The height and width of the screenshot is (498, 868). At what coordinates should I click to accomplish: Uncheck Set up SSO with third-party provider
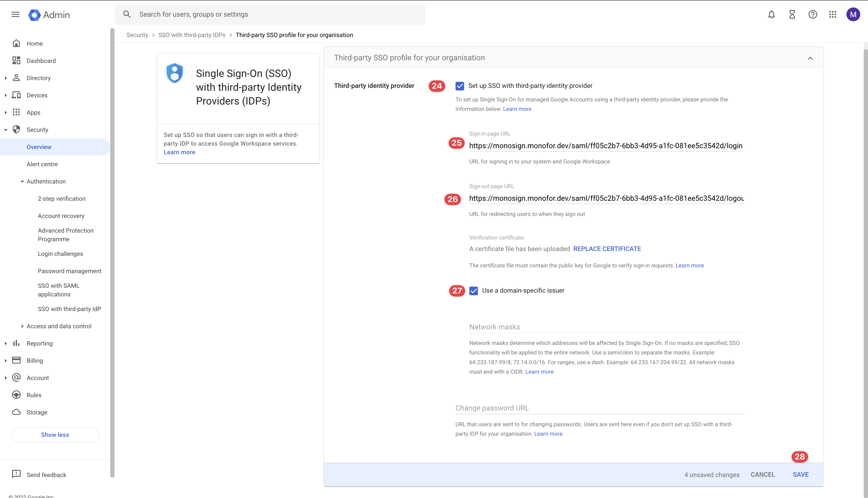click(460, 86)
